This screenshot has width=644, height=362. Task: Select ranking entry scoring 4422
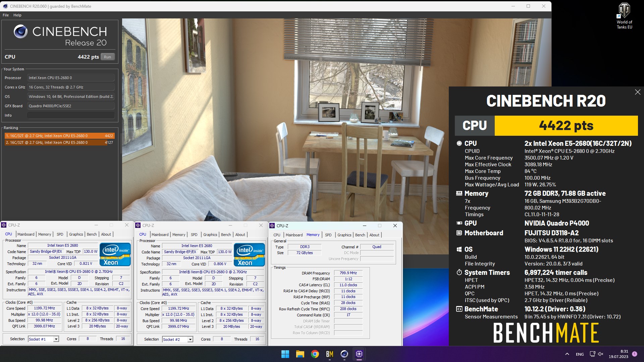point(59,136)
